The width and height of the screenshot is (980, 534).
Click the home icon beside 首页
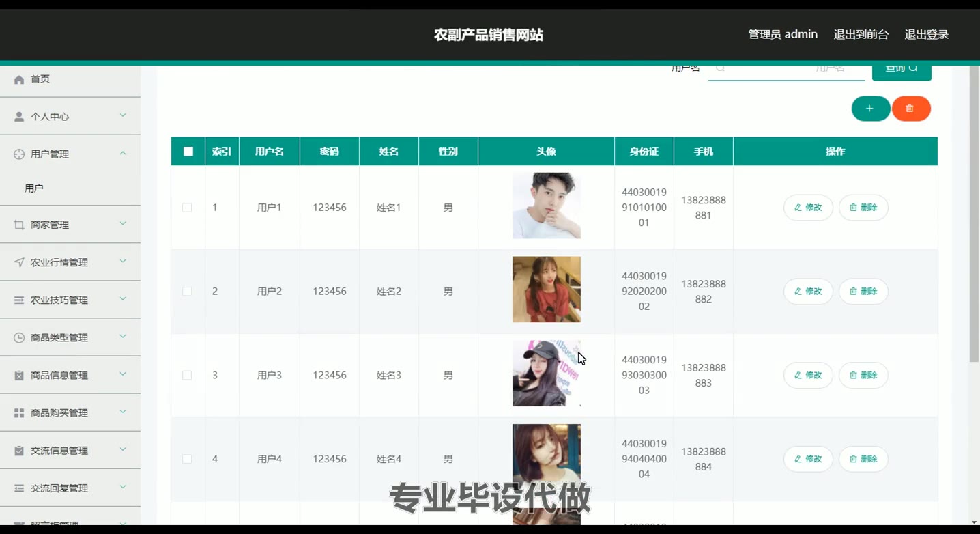[19, 79]
